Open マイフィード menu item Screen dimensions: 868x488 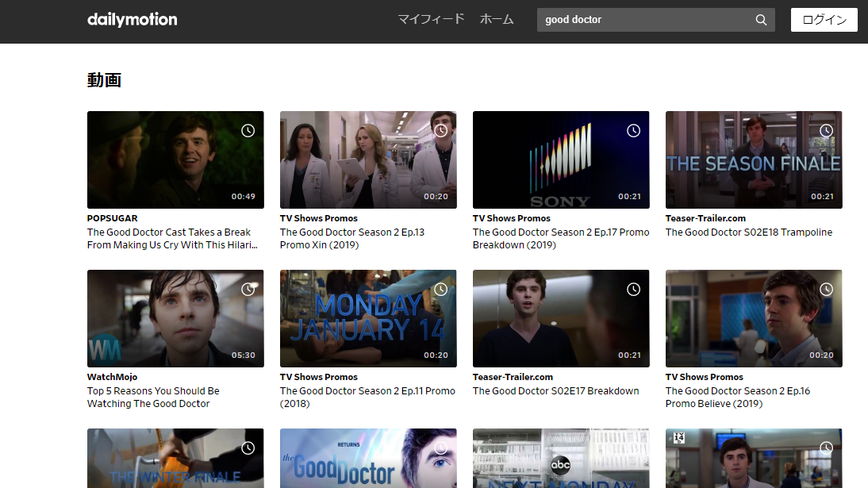pos(432,19)
